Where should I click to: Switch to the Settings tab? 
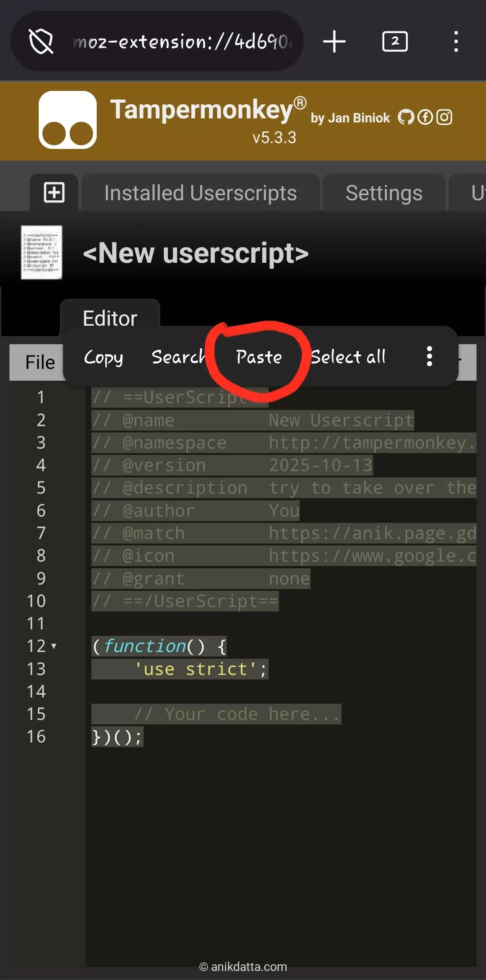pyautogui.click(x=384, y=193)
